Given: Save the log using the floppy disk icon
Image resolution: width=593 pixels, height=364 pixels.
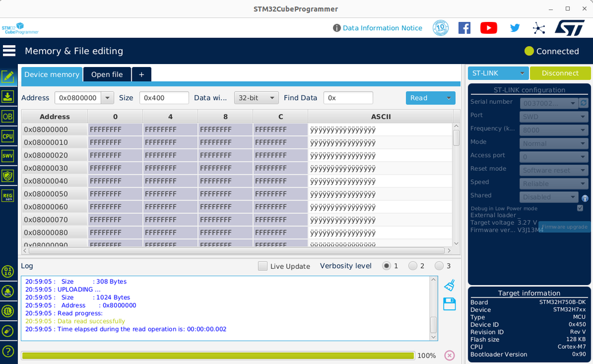Looking at the screenshot, I should 449,304.
